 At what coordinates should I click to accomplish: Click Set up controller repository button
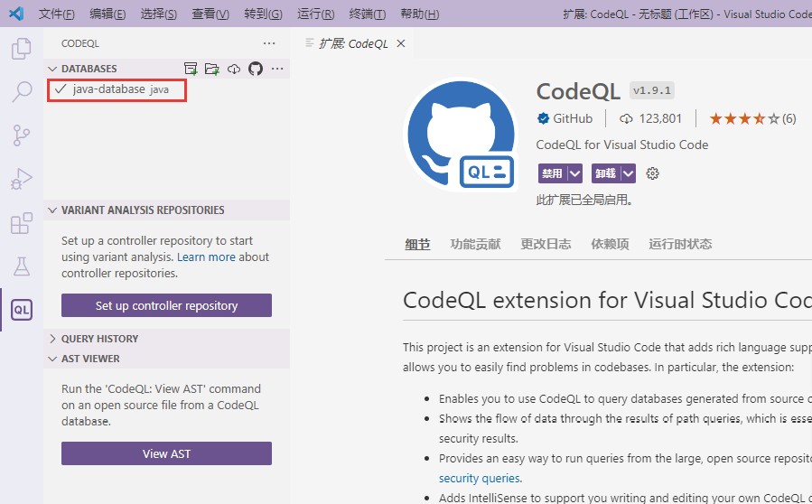[166, 305]
